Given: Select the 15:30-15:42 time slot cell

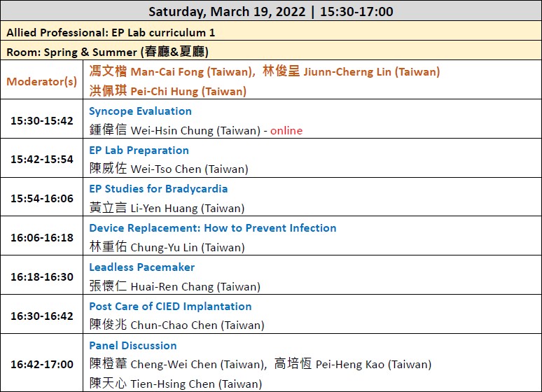Looking at the screenshot, I should [42, 119].
